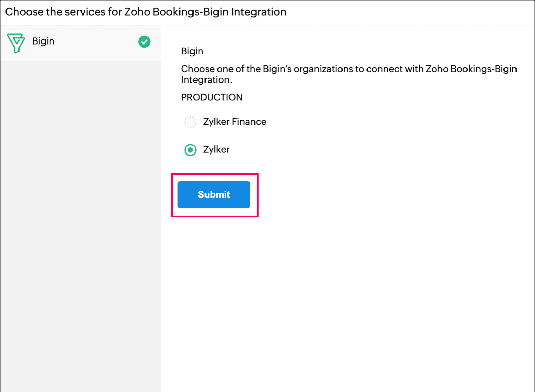Select the Zylker radio button
Viewport: 535px width, 392px height.
[x=190, y=150]
